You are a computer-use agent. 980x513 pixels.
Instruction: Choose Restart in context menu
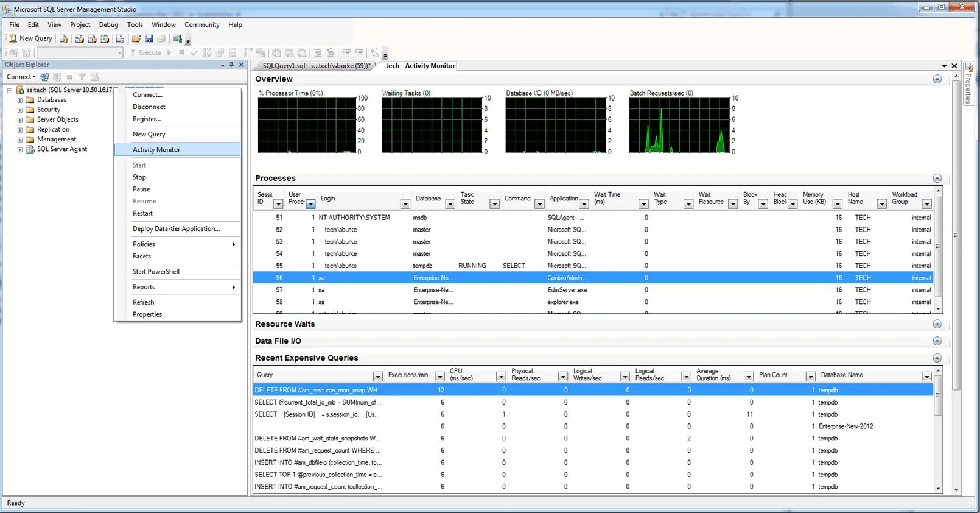click(177, 213)
